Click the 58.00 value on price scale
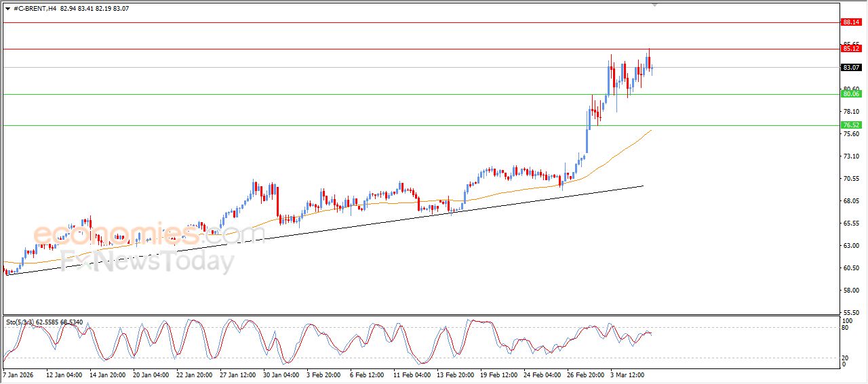 coord(851,291)
